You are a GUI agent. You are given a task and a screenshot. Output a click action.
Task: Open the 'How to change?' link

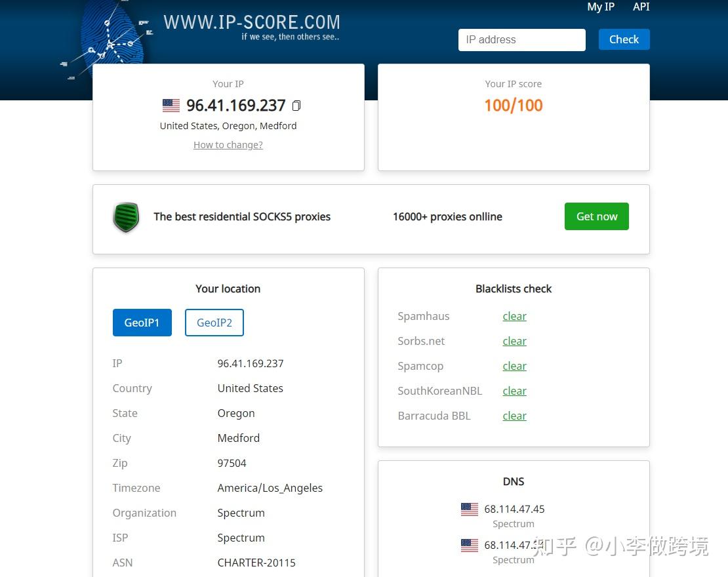pyautogui.click(x=228, y=145)
